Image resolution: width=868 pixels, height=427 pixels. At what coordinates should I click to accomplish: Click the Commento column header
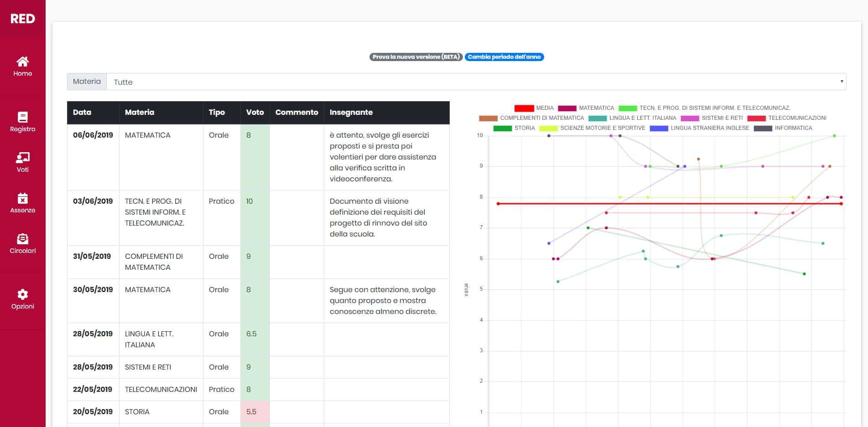(296, 113)
